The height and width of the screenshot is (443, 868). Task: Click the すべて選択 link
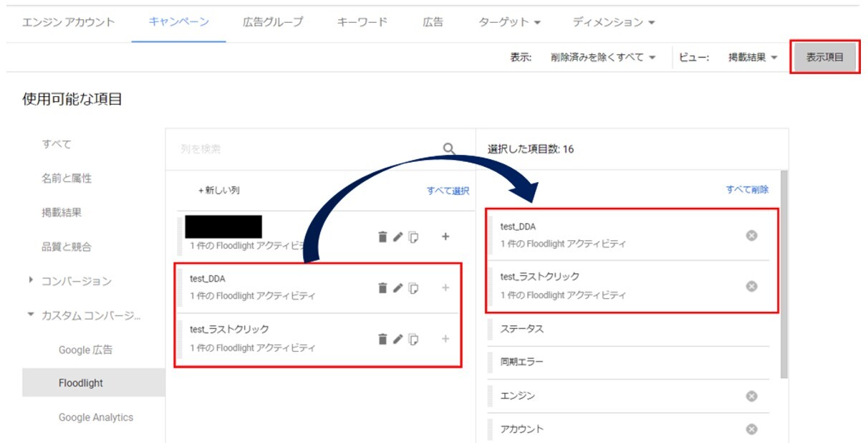point(448,191)
